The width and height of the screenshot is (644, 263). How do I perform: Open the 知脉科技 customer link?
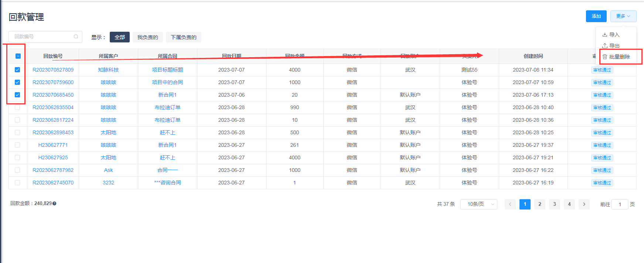pyautogui.click(x=108, y=70)
